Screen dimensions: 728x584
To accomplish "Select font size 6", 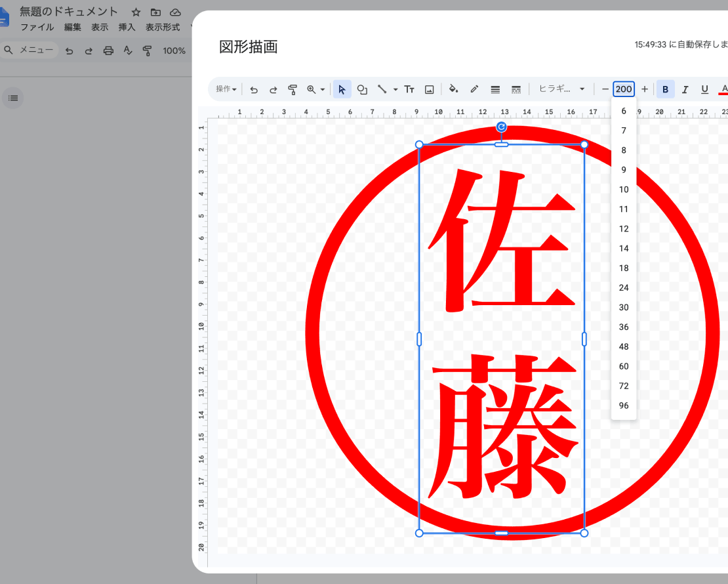I will coord(624,111).
